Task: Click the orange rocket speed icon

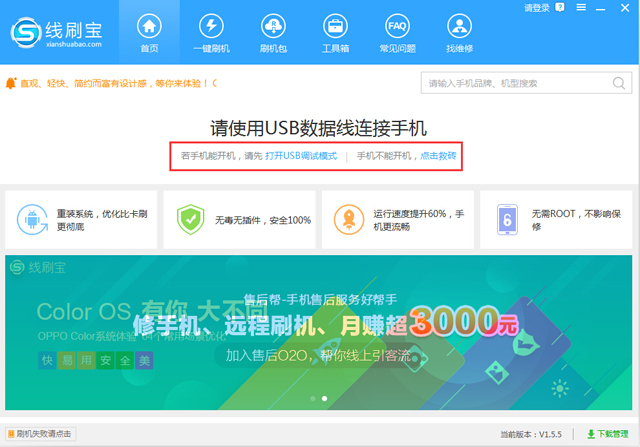Action: (x=349, y=220)
